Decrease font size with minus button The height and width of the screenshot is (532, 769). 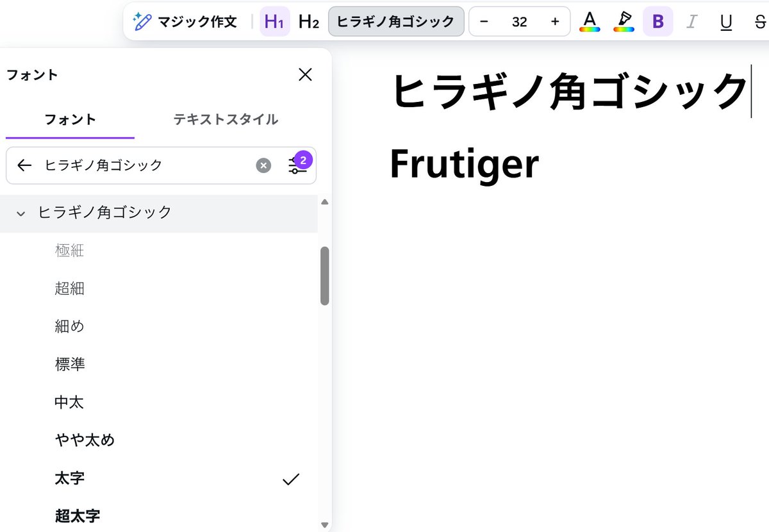[484, 22]
